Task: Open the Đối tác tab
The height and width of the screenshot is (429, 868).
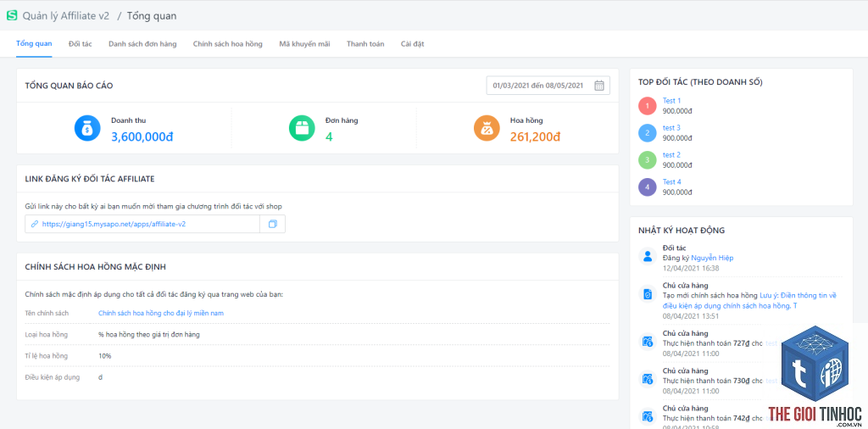Action: [x=81, y=44]
